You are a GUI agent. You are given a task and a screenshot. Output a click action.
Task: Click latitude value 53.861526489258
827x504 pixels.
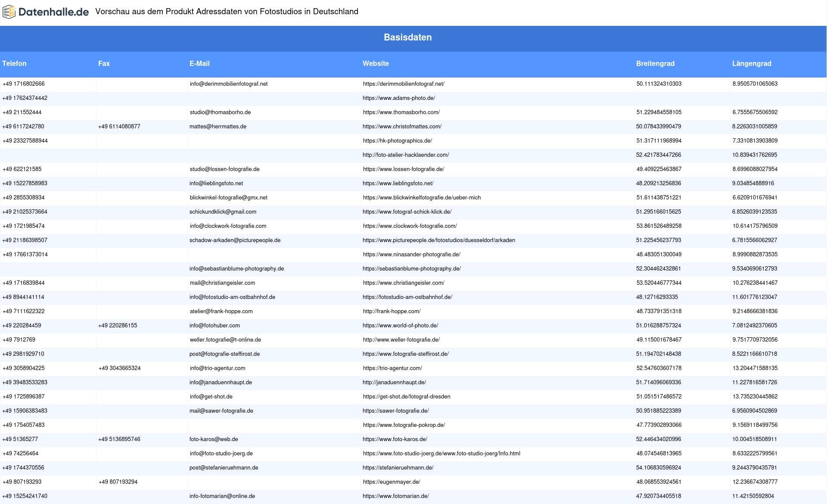[x=659, y=226]
